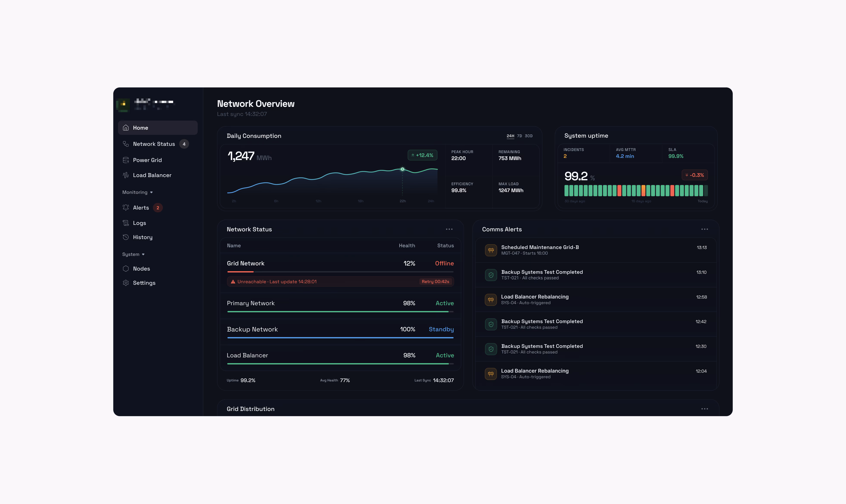Viewport: 846px width, 504px height.
Task: Switch chart range to 24H
Action: tap(510, 136)
